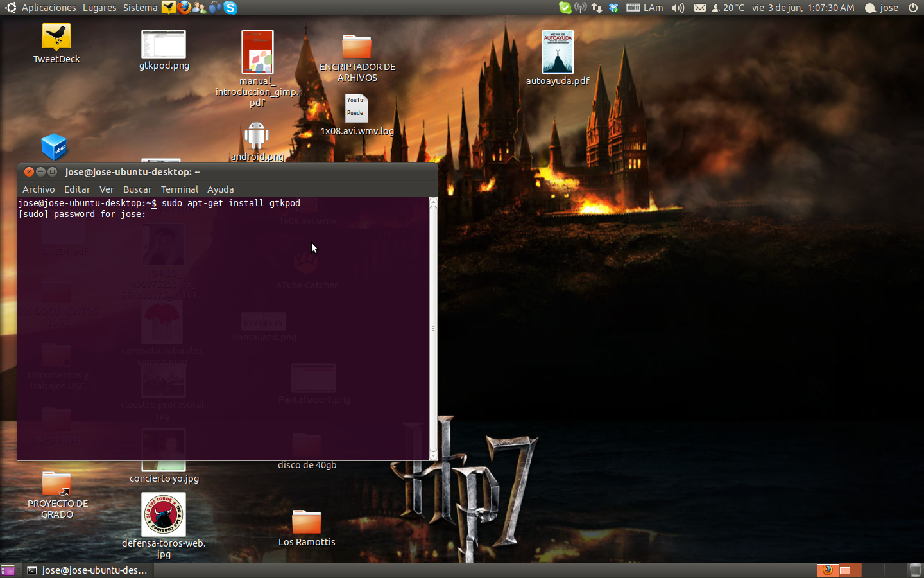The width and height of the screenshot is (924, 578).
Task: Select gtkpod.png desktop thumbnail
Action: (164, 44)
